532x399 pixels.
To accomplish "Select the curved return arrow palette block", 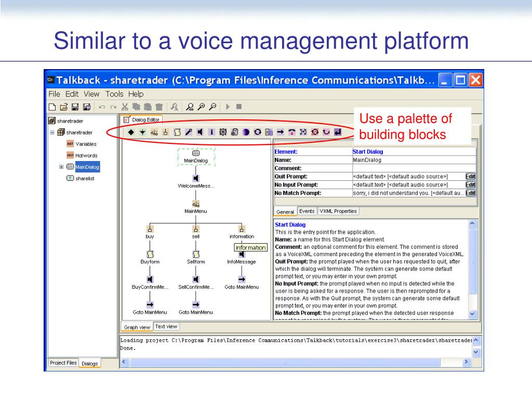I will [326, 132].
